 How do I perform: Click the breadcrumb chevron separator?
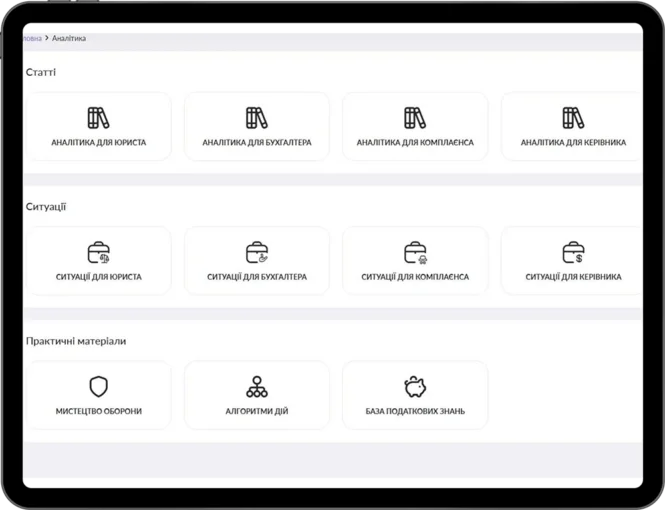47,38
